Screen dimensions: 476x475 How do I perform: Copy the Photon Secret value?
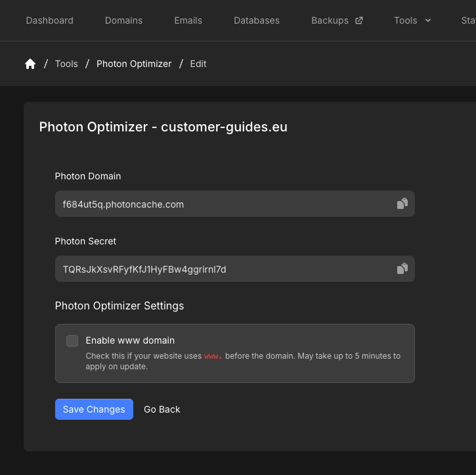pos(402,269)
